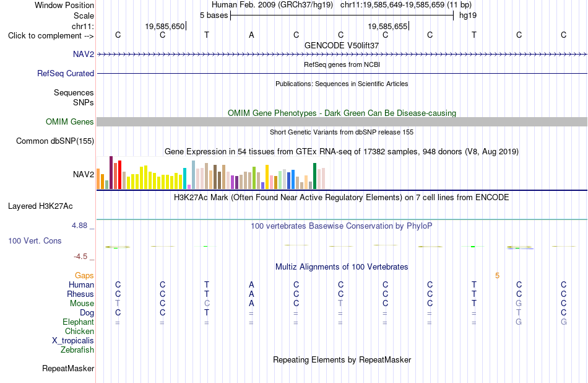
Task: Click the A base in the Mouse row
Action: tap(251, 304)
